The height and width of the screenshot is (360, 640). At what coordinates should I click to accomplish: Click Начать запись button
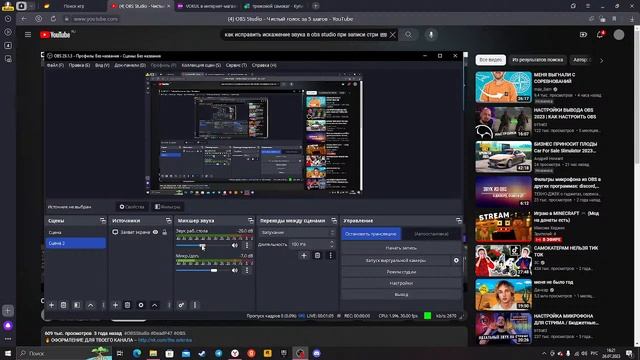(401, 248)
